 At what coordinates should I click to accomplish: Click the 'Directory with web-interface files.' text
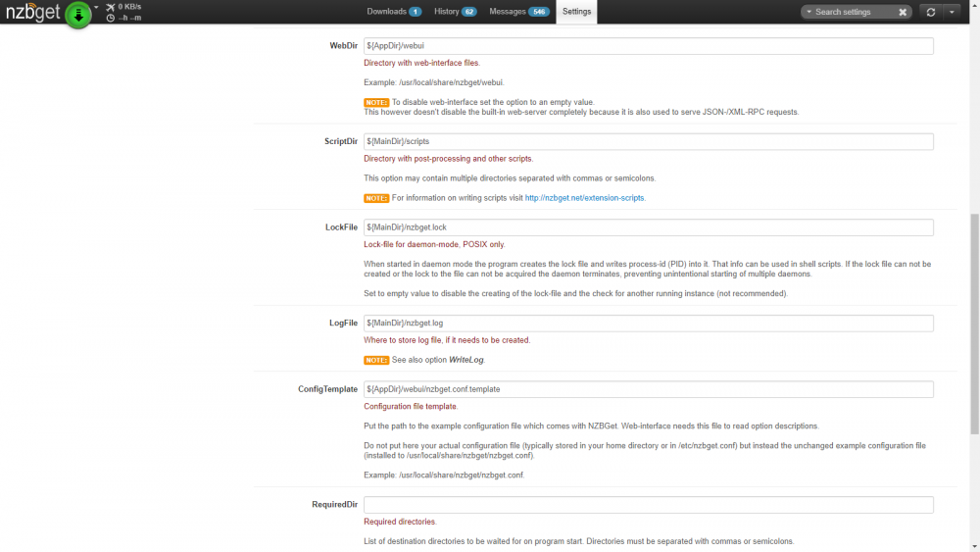[x=421, y=63]
